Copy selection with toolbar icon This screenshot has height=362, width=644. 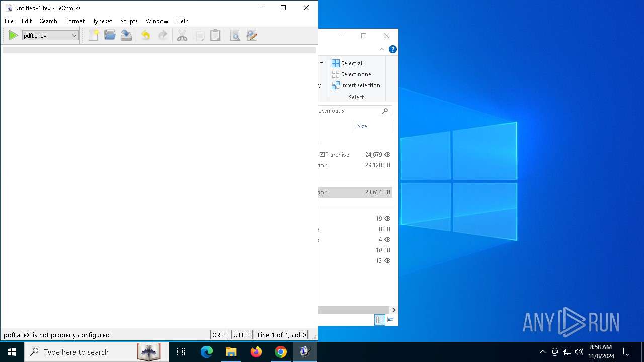coord(199,35)
